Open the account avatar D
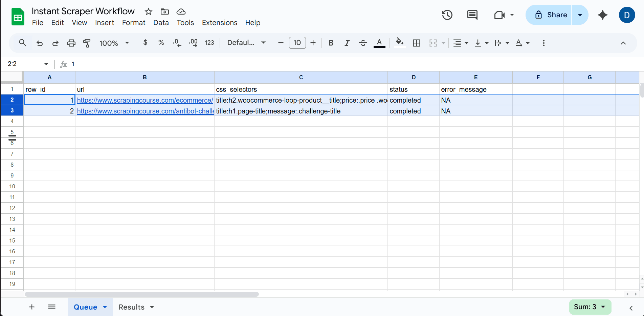Viewport: 644px width, 316px height. point(627,15)
